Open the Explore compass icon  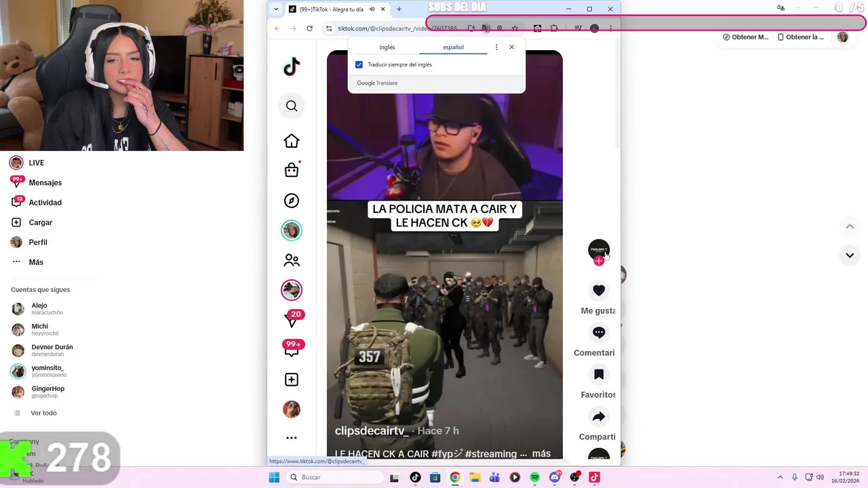(292, 201)
